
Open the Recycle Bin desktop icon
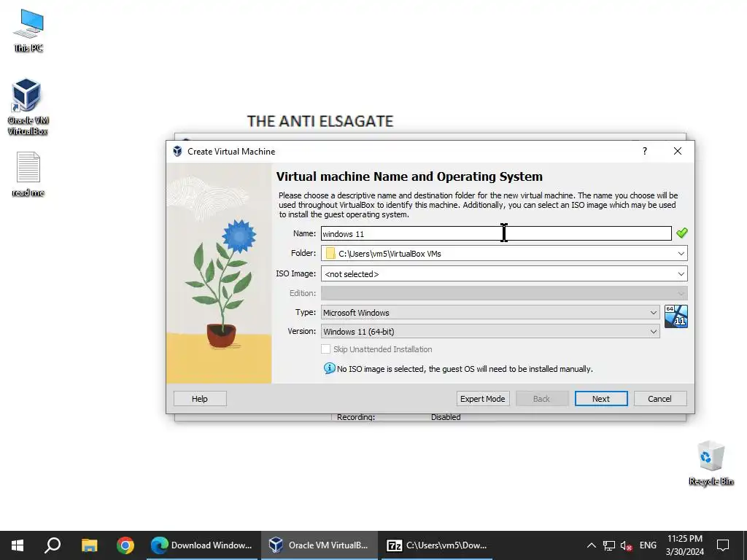[x=711, y=463]
